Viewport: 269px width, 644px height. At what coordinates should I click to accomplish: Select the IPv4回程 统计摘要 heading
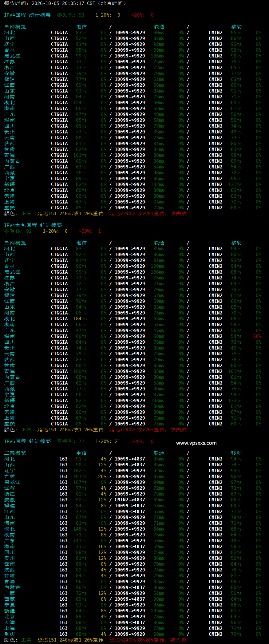(x=27, y=15)
